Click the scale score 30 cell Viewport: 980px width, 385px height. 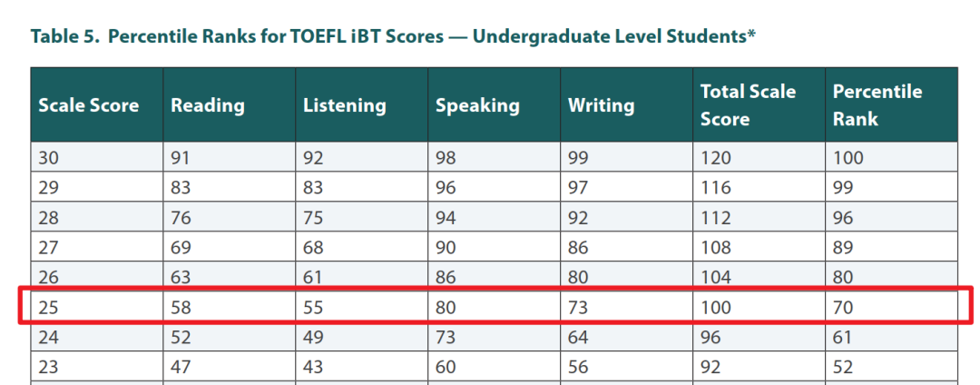97,157
